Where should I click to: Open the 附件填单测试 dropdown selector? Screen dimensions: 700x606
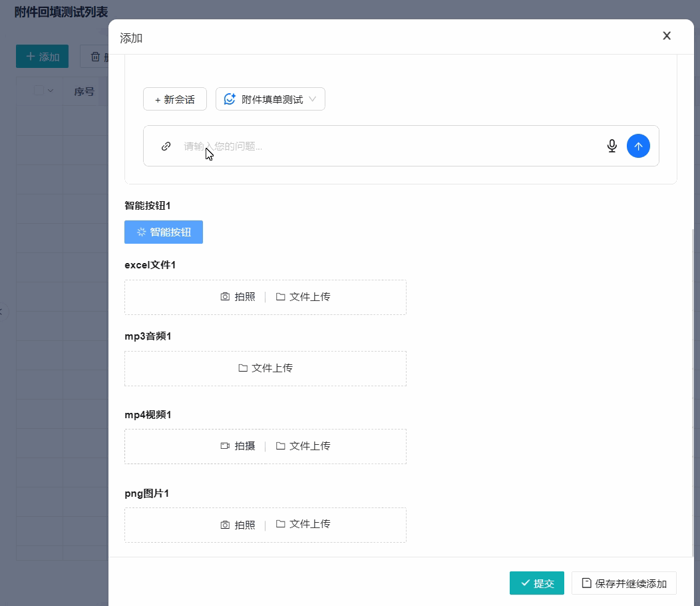[270, 99]
